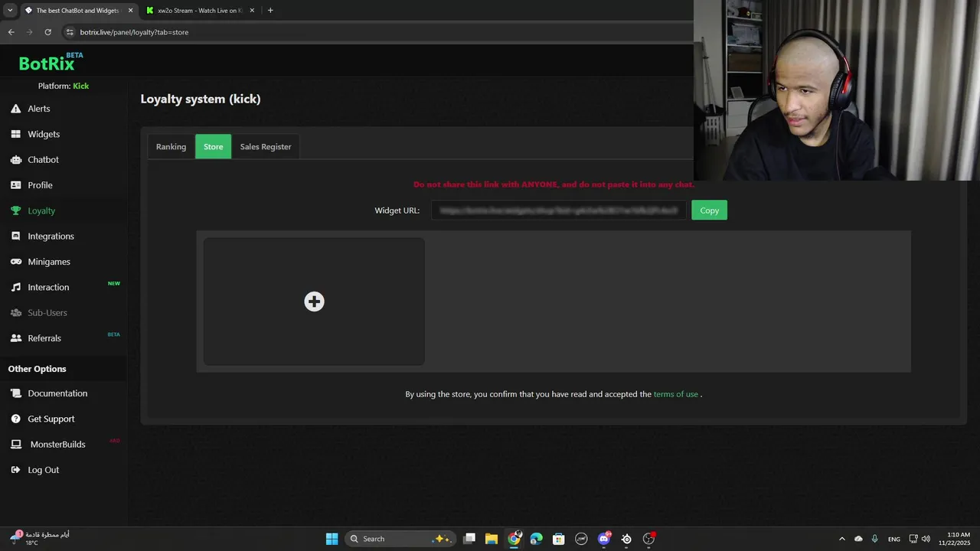
Task: Close the BotRix browser tab
Action: (x=130, y=11)
